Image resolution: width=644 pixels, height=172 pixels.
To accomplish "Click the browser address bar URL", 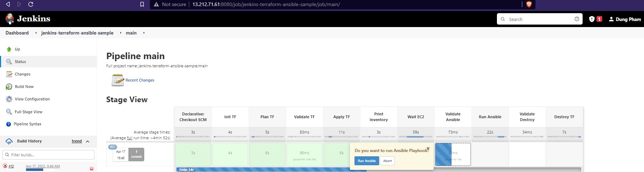I will [x=266, y=4].
